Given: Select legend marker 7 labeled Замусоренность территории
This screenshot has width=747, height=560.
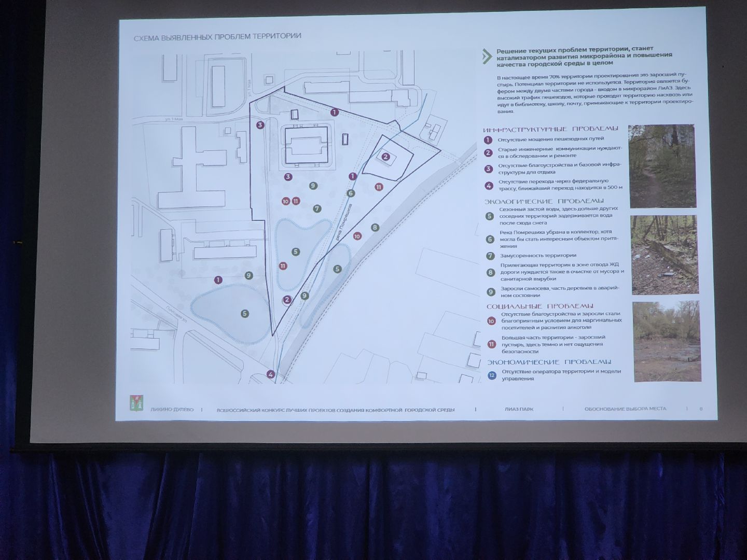Looking at the screenshot, I should point(490,256).
